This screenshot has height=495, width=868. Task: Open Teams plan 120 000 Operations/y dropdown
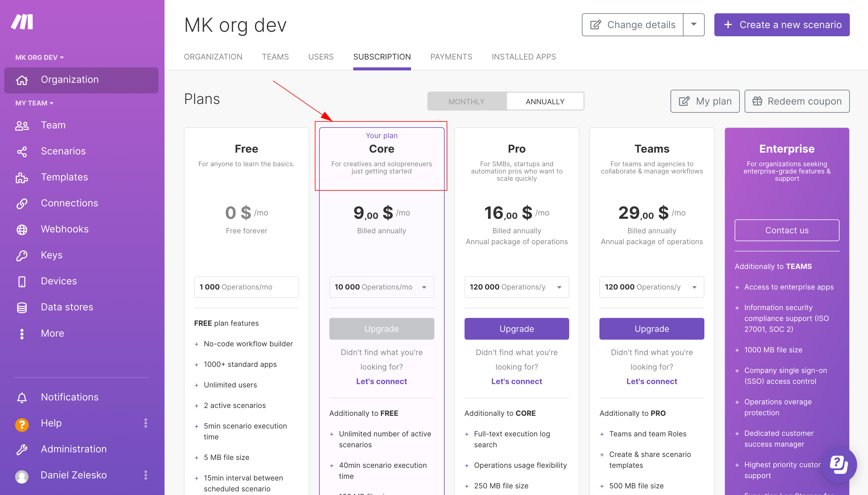pos(651,287)
